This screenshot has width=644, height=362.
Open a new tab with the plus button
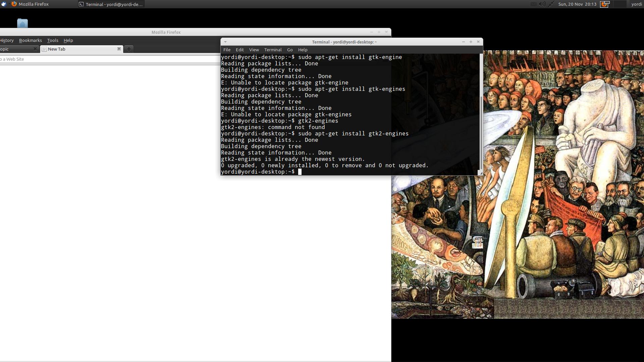(128, 49)
